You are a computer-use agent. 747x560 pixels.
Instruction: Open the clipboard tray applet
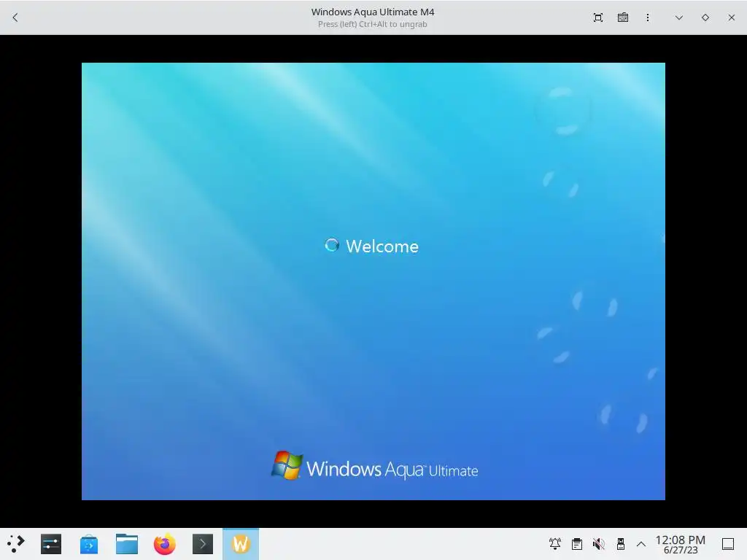(x=576, y=543)
